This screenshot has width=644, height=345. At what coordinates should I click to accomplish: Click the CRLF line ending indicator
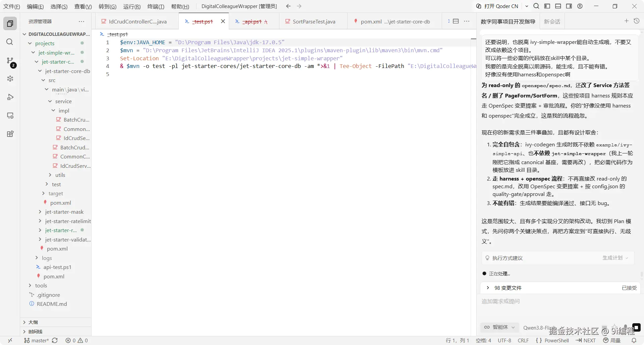[x=523, y=340]
